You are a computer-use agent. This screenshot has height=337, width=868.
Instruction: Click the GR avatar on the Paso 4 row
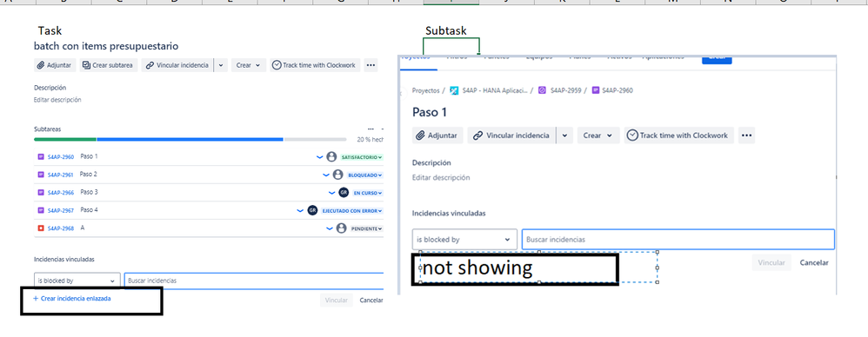pyautogui.click(x=313, y=210)
